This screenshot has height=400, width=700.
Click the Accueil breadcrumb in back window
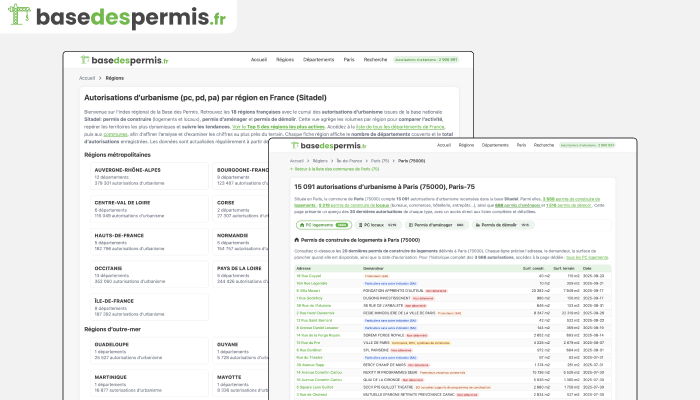87,77
